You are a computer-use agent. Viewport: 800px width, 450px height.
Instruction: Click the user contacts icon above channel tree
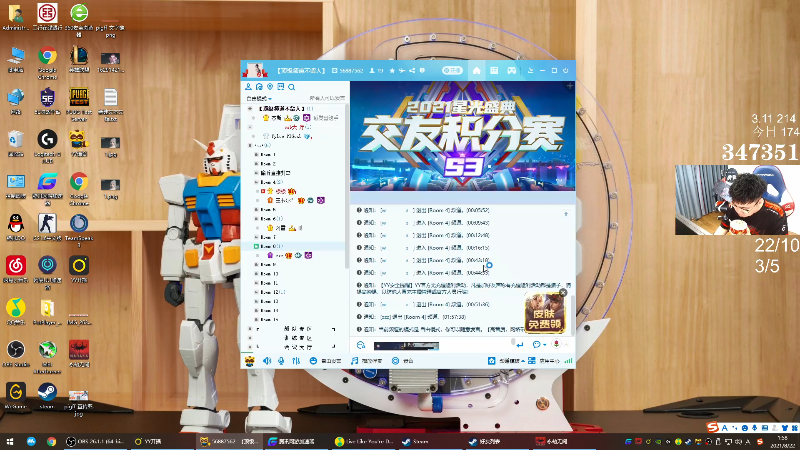click(x=248, y=87)
